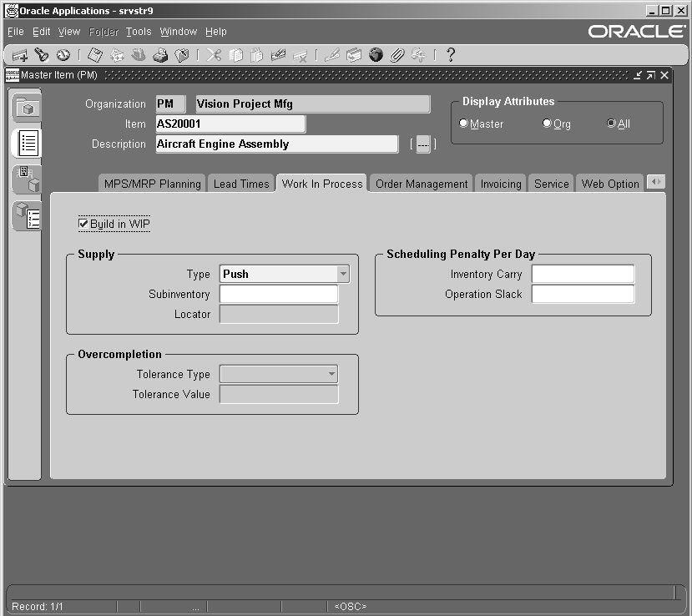Image resolution: width=692 pixels, height=616 pixels.
Task: Click the Description field Aircraft Engine Assembly
Action: (x=277, y=144)
